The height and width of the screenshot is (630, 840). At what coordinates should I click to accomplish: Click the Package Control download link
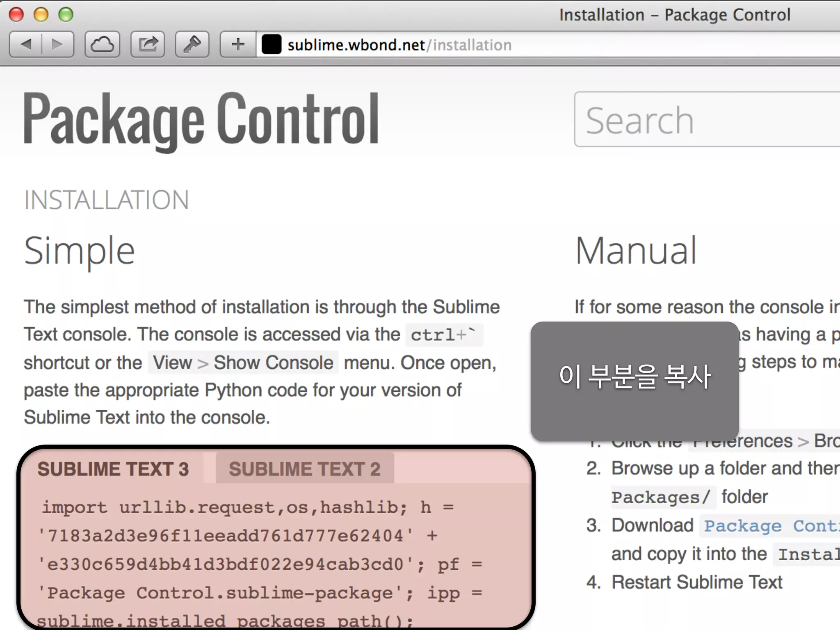point(772,526)
